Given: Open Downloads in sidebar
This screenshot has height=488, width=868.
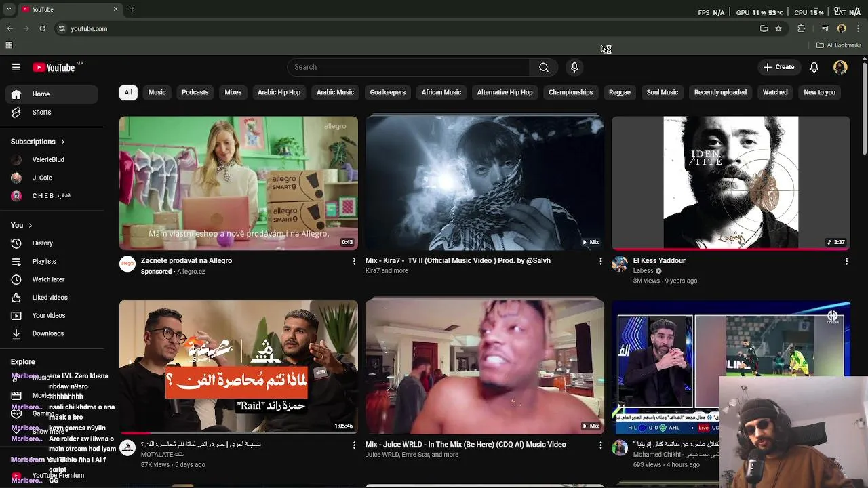Looking at the screenshot, I should pyautogui.click(x=52, y=333).
